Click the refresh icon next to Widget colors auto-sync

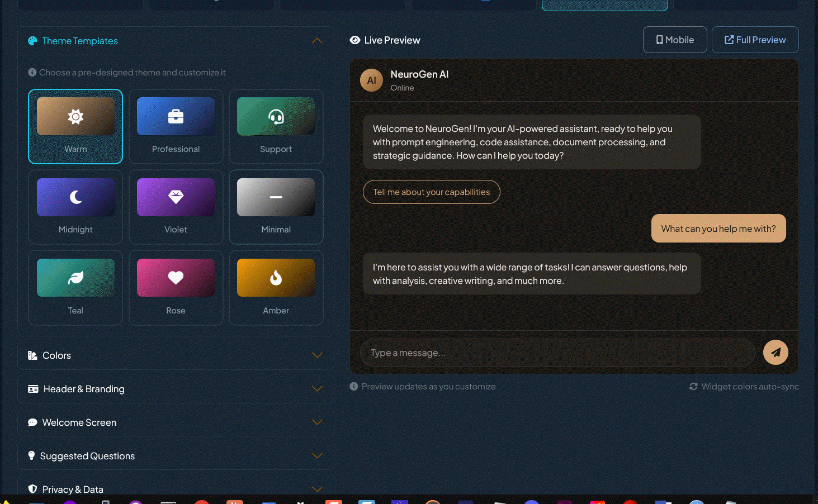[x=693, y=386]
